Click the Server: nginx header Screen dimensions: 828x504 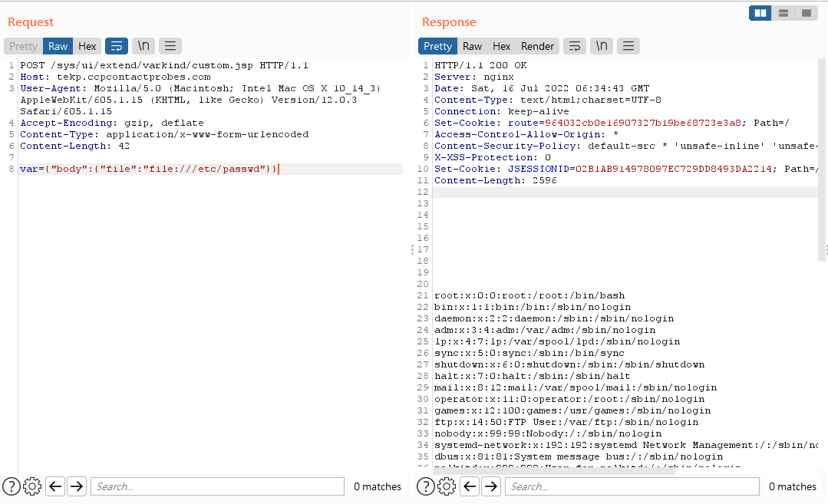(473, 77)
